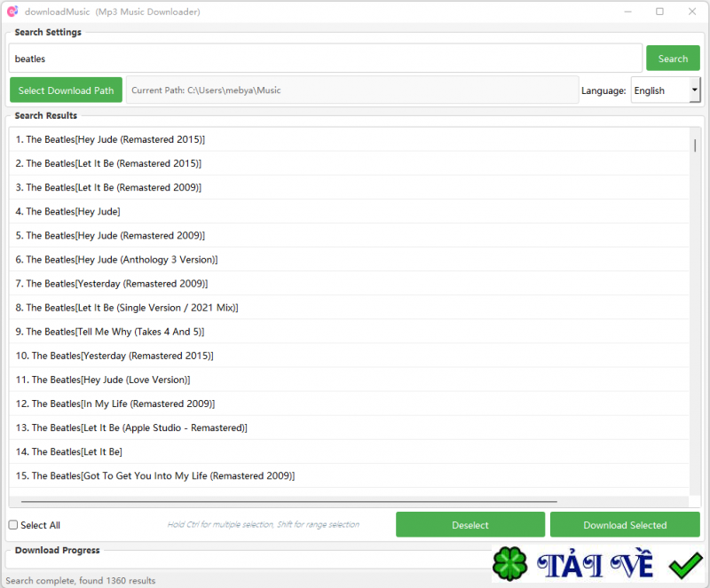Select result 10 Yesterday (Remastered 2015)
The image size is (710, 588).
pos(349,356)
